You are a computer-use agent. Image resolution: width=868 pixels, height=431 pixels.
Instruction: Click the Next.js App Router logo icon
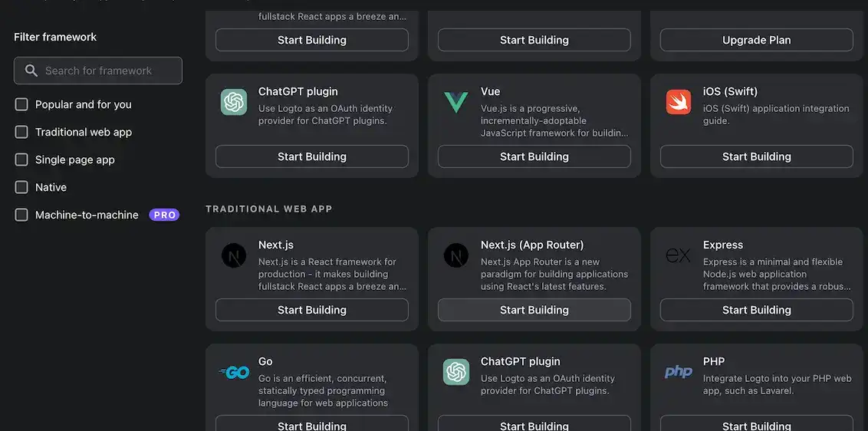click(x=456, y=255)
